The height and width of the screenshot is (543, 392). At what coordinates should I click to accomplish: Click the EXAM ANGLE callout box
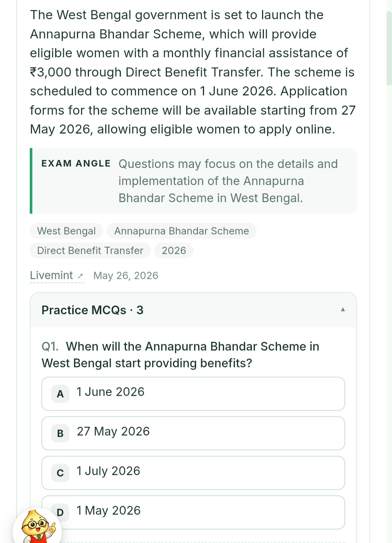click(193, 181)
